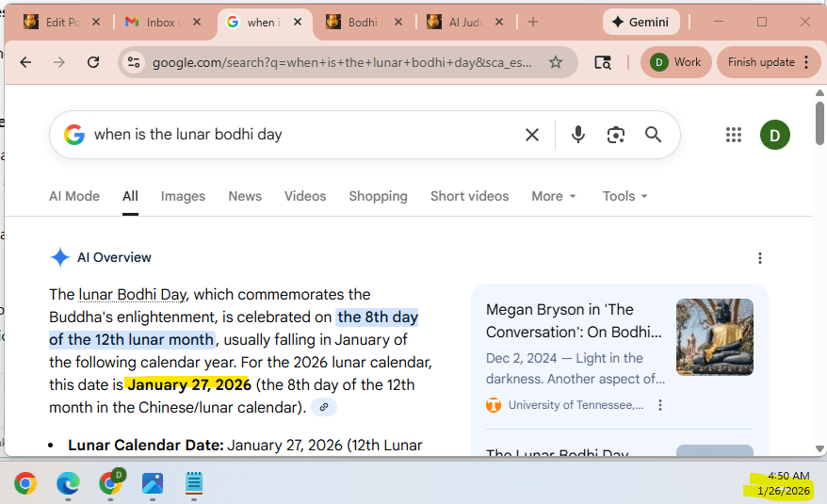Image resolution: width=827 pixels, height=504 pixels.
Task: Click the magnifier search submit icon
Action: (x=654, y=135)
